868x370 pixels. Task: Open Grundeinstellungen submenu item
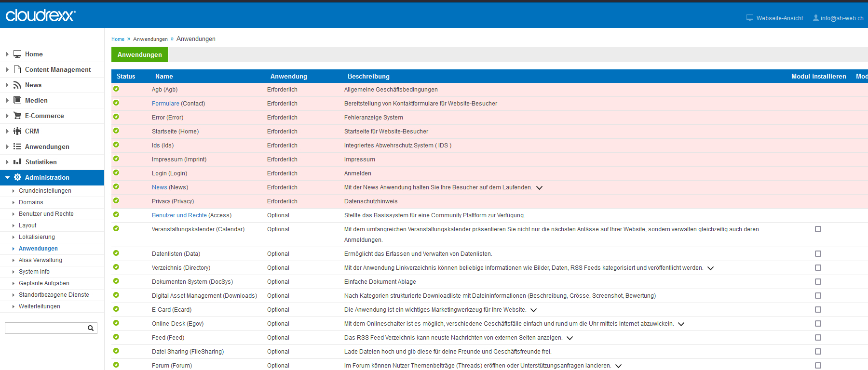click(x=45, y=191)
